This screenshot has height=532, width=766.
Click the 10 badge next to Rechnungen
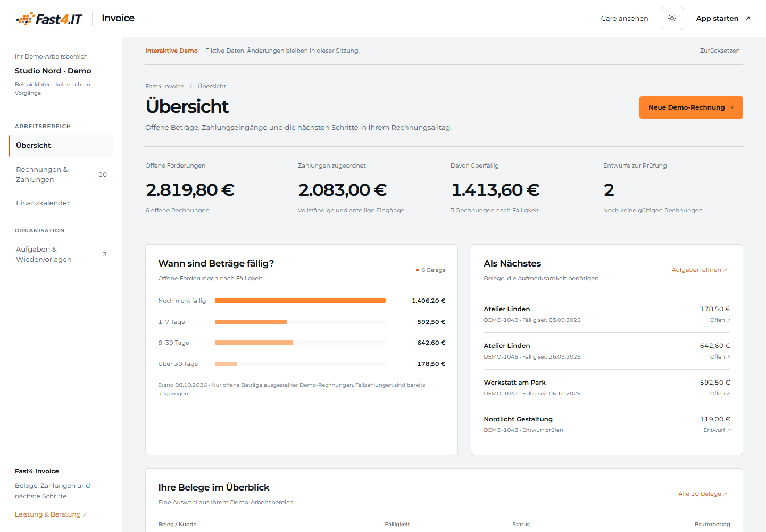[103, 174]
